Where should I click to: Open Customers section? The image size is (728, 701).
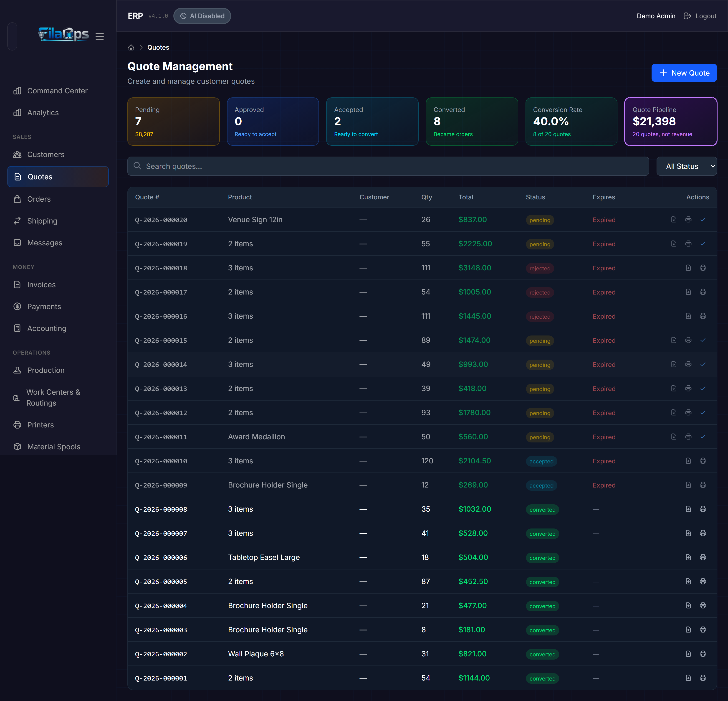58,155
